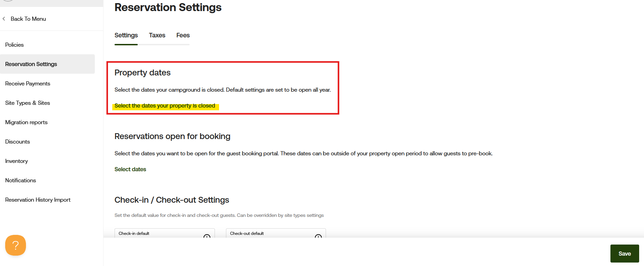
Task: Click the Check-in / Check-out Settings heading
Action: 172,200
